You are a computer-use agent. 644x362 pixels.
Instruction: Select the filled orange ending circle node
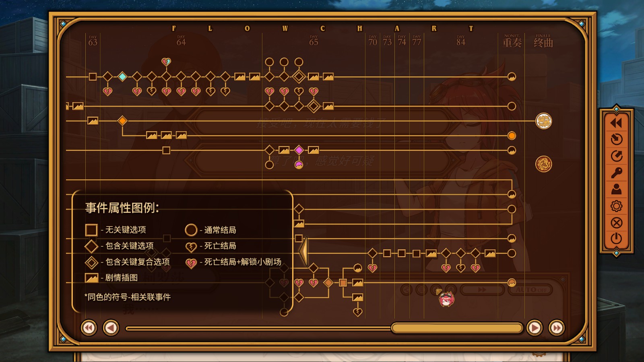click(512, 136)
